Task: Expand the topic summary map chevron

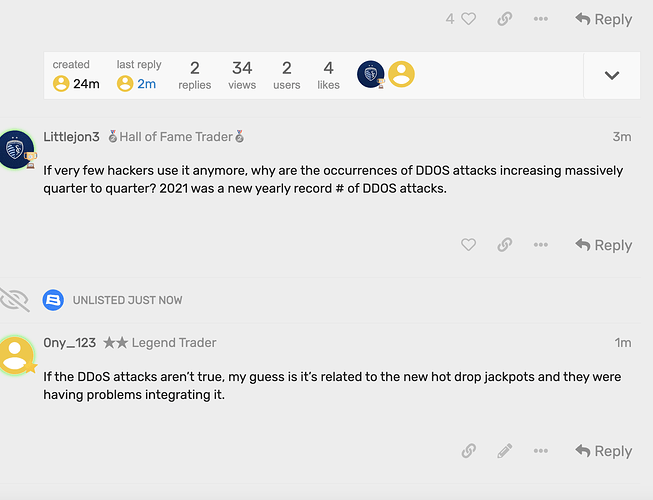Action: pyautogui.click(x=612, y=75)
